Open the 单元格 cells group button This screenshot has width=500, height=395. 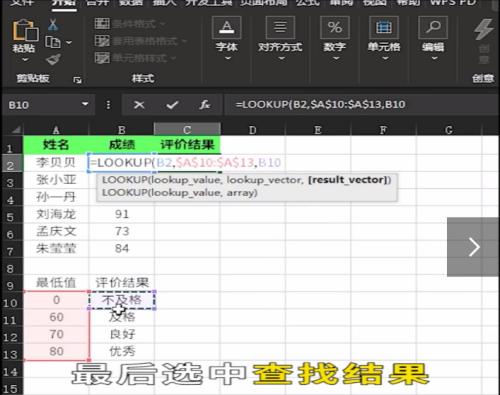click(384, 38)
